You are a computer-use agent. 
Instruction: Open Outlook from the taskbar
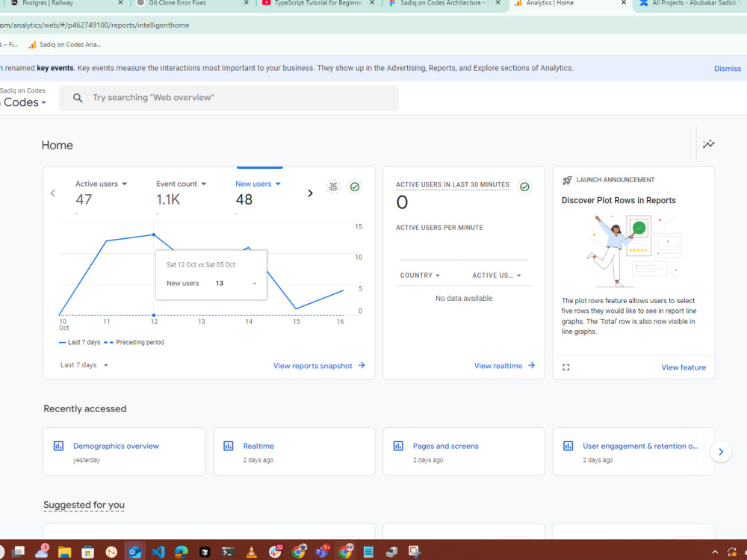[x=134, y=552]
